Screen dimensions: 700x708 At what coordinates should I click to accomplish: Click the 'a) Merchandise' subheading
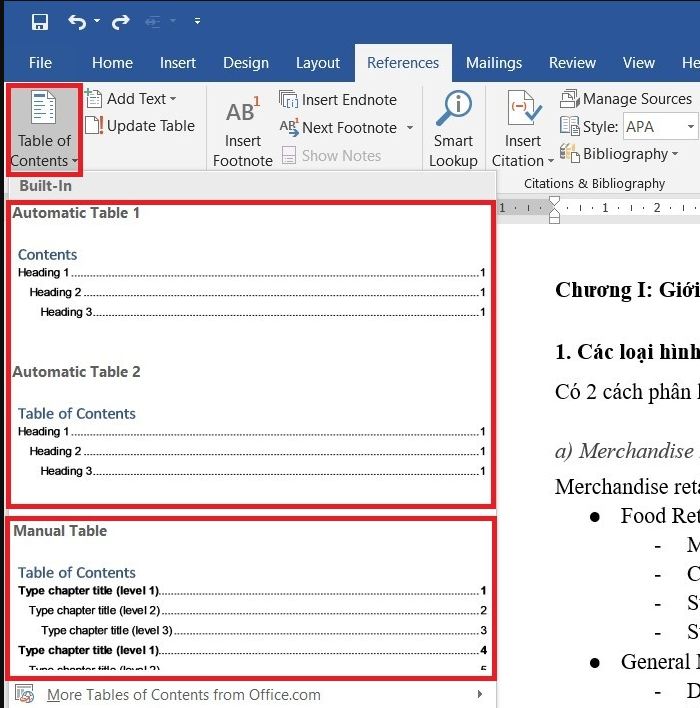627,451
